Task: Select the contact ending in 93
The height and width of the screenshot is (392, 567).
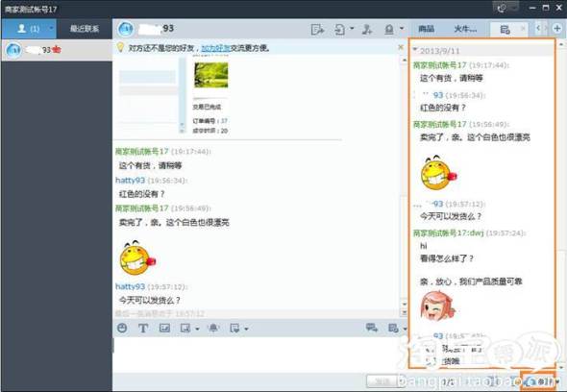Action: 57,50
